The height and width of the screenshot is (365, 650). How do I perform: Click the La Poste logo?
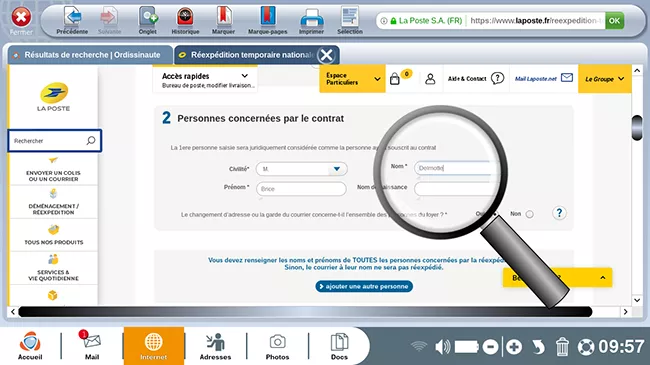[53, 97]
